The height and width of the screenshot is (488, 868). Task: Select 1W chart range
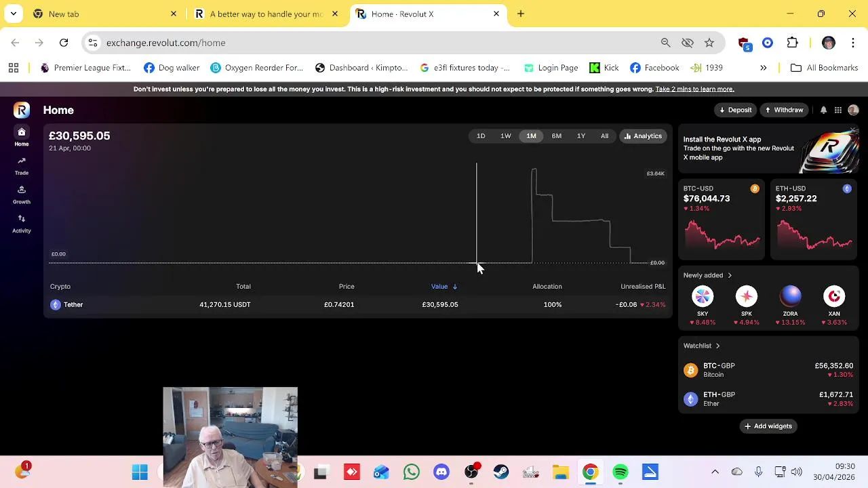click(x=506, y=136)
